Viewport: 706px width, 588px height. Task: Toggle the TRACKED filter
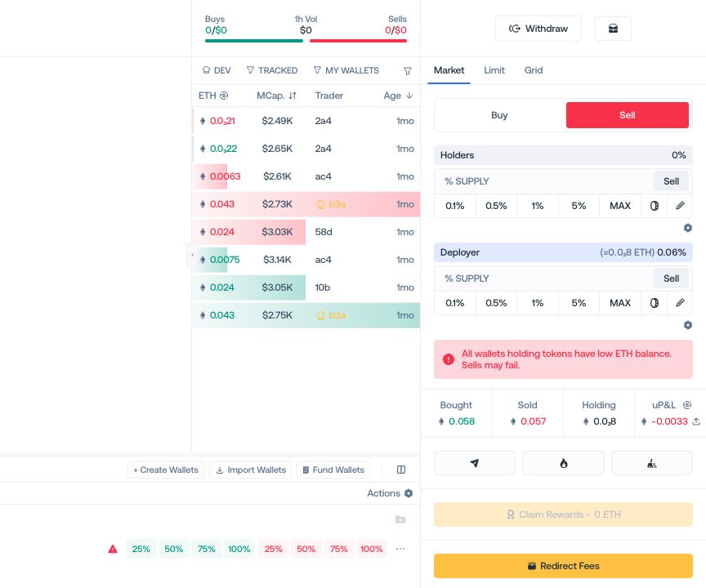coord(272,70)
